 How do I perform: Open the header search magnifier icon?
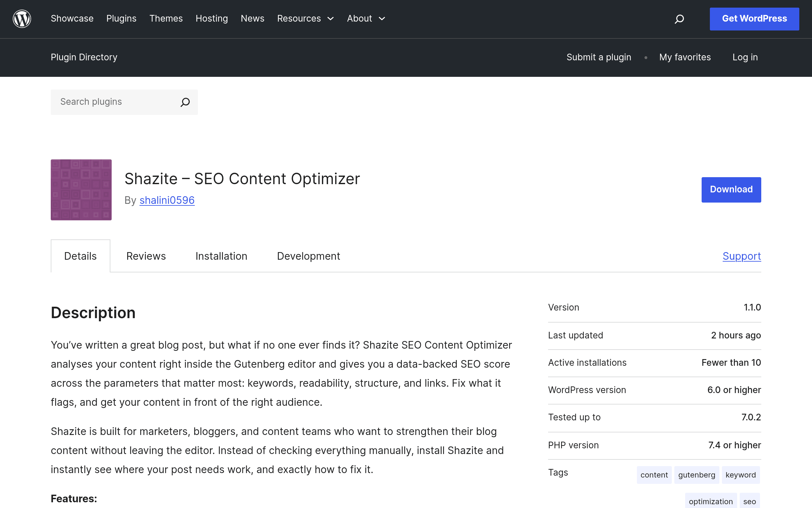click(679, 19)
